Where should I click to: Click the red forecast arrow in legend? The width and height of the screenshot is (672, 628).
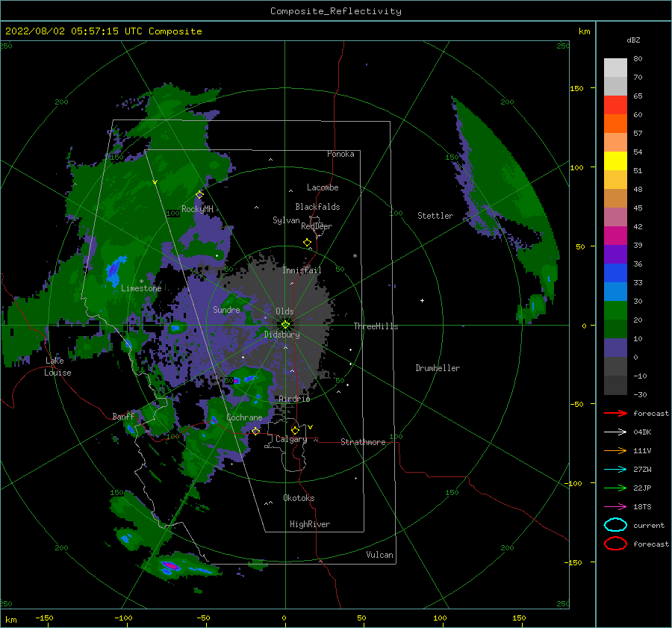(615, 413)
